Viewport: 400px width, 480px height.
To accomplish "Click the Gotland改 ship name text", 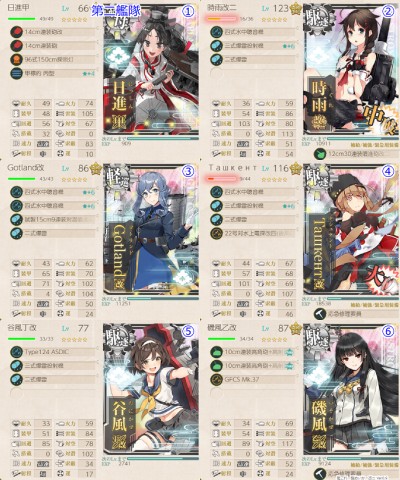I will tap(26, 168).
